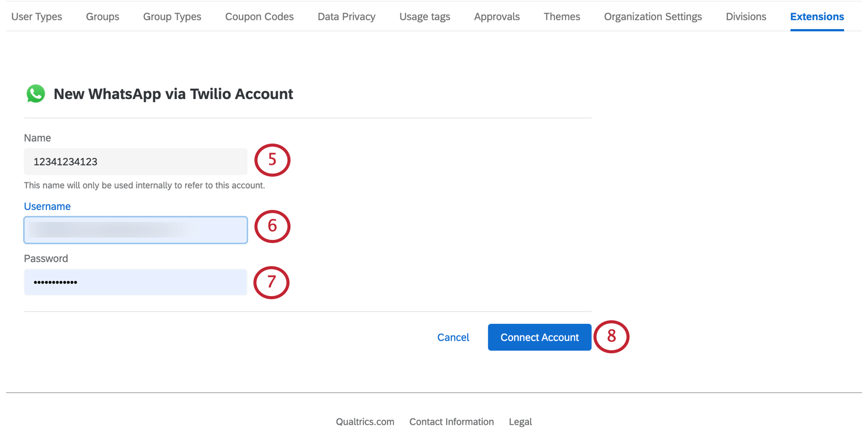
Task: Click the Name input field
Action: (135, 162)
